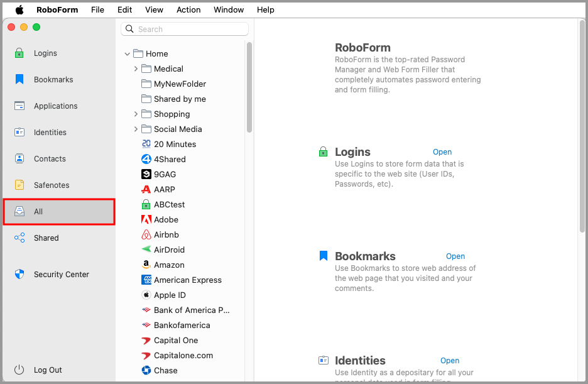This screenshot has width=588, height=384.
Task: Select the Amazon entry name
Action: point(169,265)
